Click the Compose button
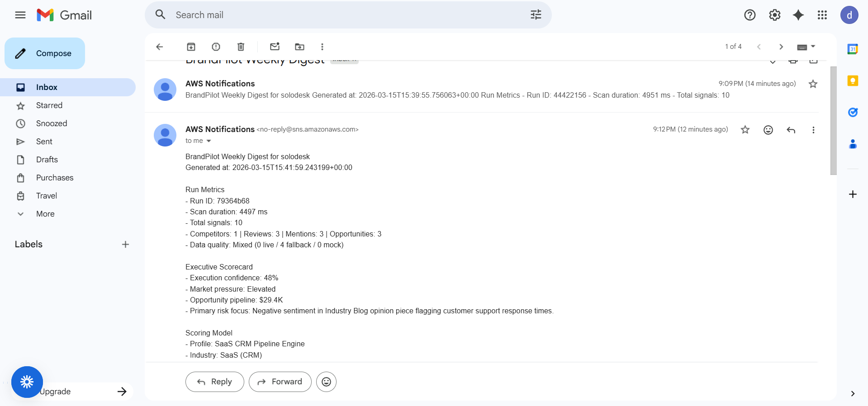868x406 pixels. click(45, 53)
